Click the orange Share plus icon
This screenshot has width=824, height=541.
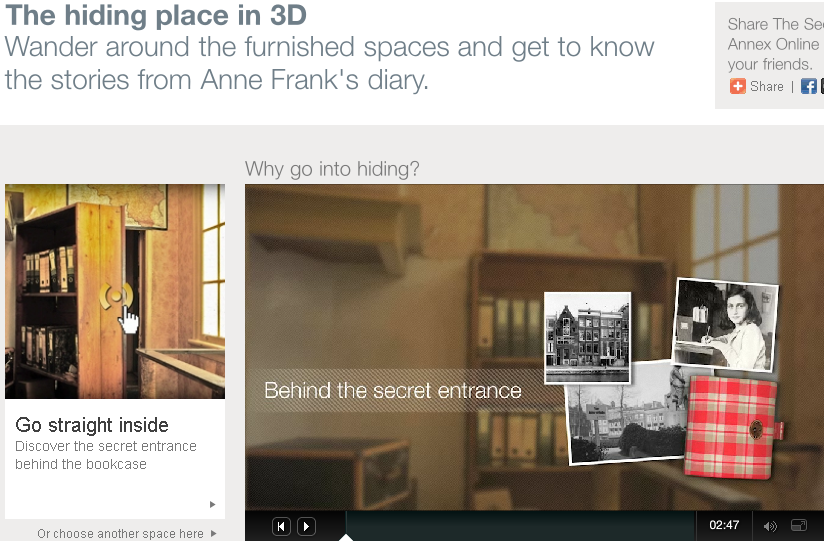(737, 86)
